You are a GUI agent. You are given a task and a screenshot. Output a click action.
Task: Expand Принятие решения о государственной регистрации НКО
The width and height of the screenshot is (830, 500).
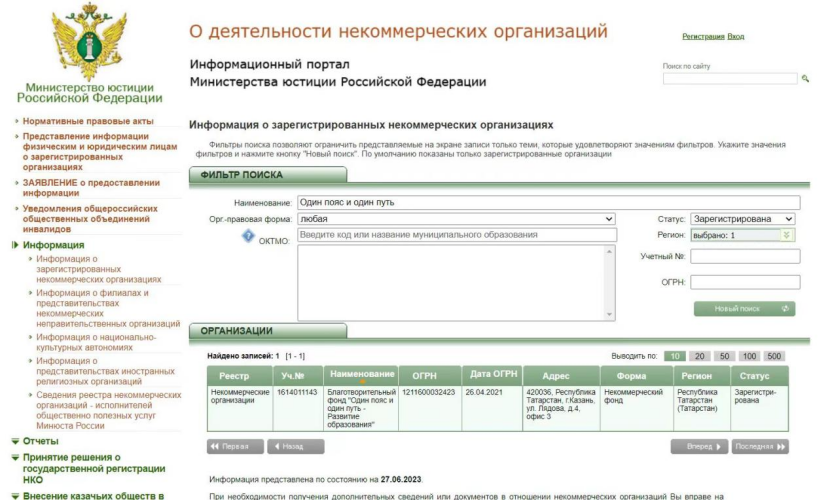15,458
